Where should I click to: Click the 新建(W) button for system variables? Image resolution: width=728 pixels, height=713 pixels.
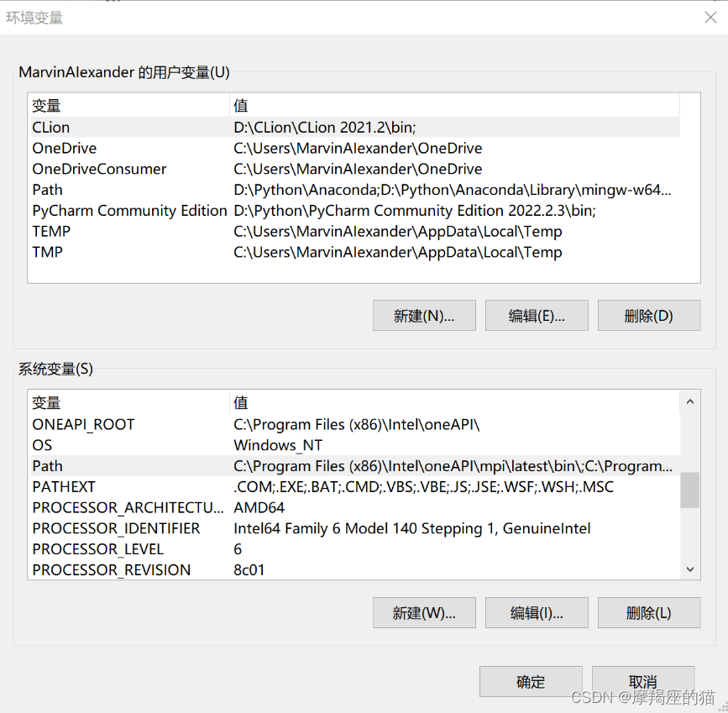424,612
